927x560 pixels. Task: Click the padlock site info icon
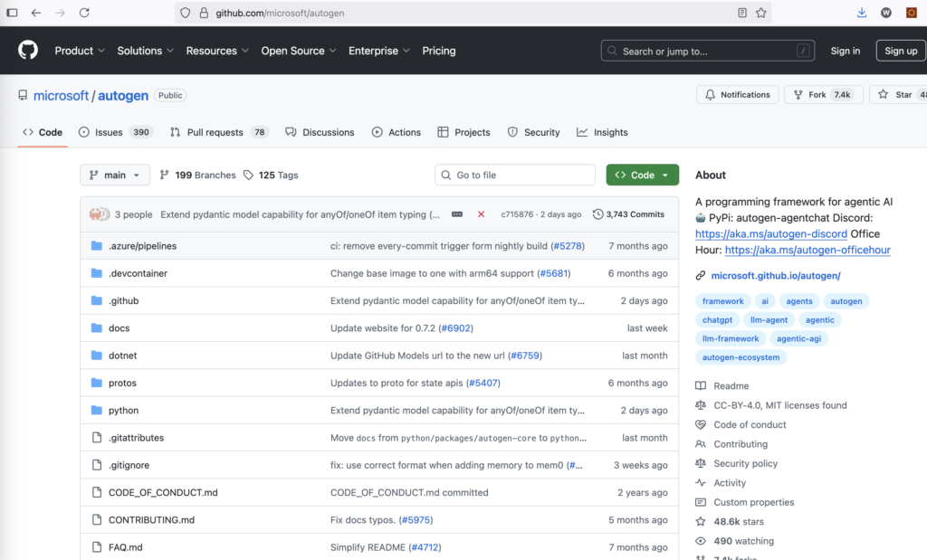pyautogui.click(x=204, y=13)
